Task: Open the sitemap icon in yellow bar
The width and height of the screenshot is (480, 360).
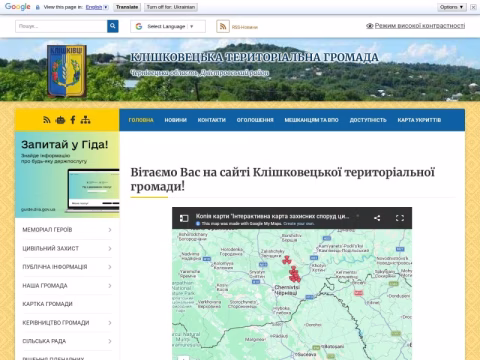Action: [85, 120]
